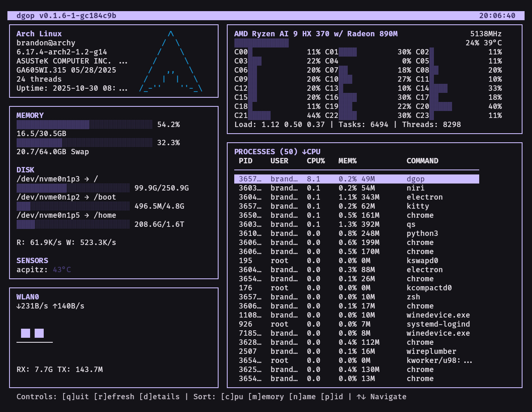Toggle sort by [m]emory
Viewport: 532px width, 412px height.
point(266,397)
